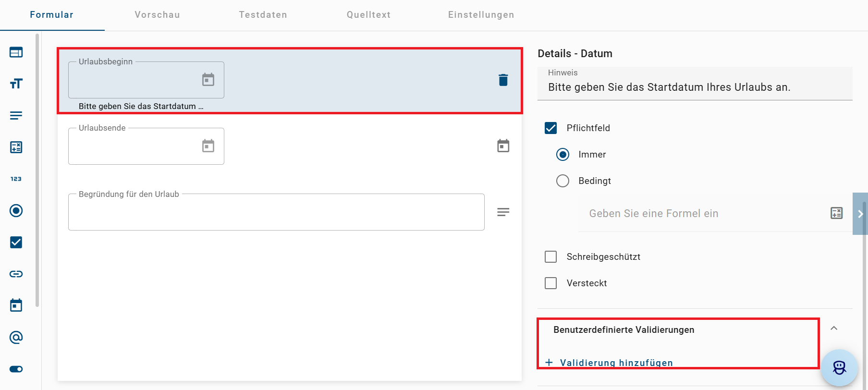Select the section layout icon in sidebar
This screenshot has width=868, height=390.
(x=16, y=52)
